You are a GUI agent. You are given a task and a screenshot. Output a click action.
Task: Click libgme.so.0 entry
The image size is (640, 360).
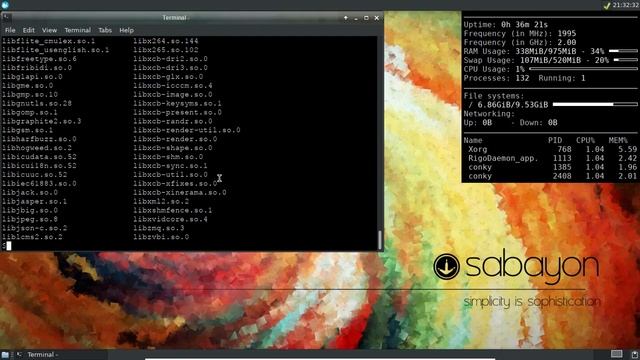28,86
